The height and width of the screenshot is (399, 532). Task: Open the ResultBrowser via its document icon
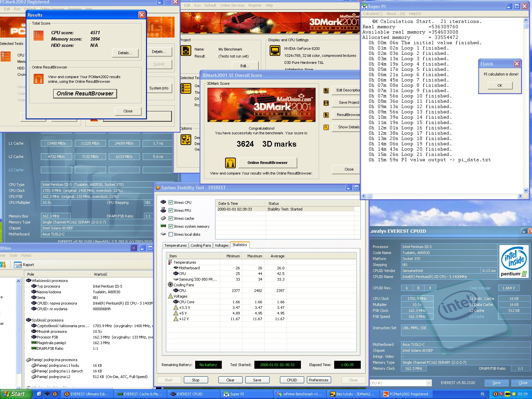[x=326, y=115]
